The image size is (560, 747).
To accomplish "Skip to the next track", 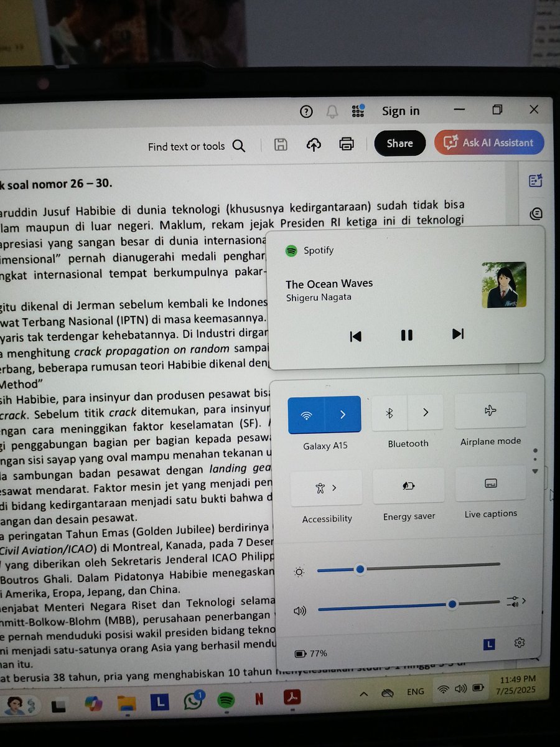I will 458,334.
